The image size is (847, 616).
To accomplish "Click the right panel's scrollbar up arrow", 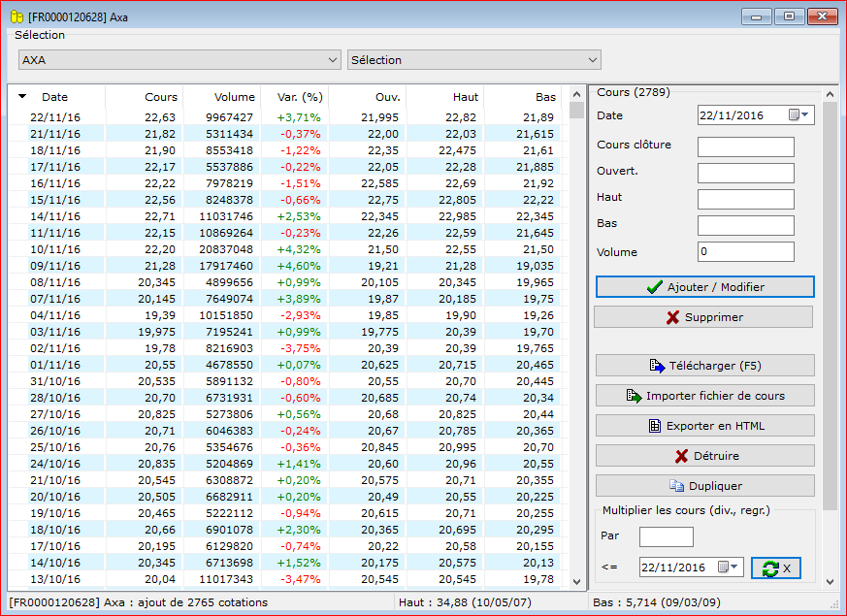I will [x=830, y=94].
